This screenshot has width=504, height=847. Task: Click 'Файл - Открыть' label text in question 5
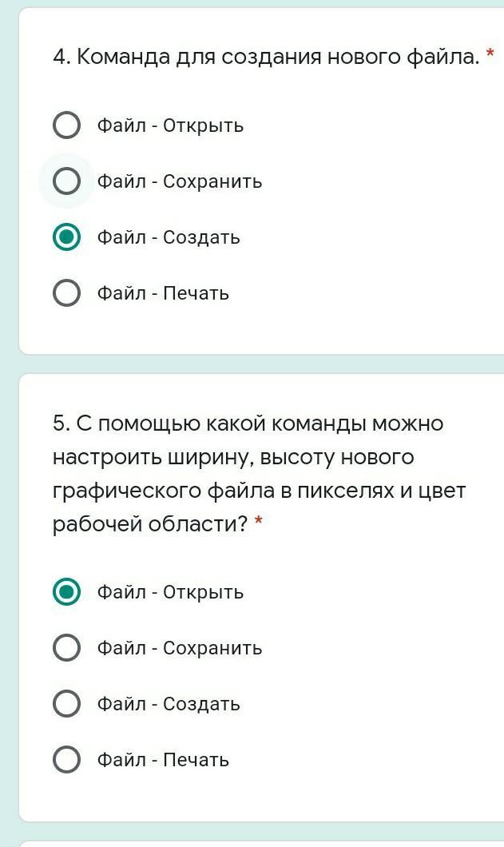coord(170,592)
